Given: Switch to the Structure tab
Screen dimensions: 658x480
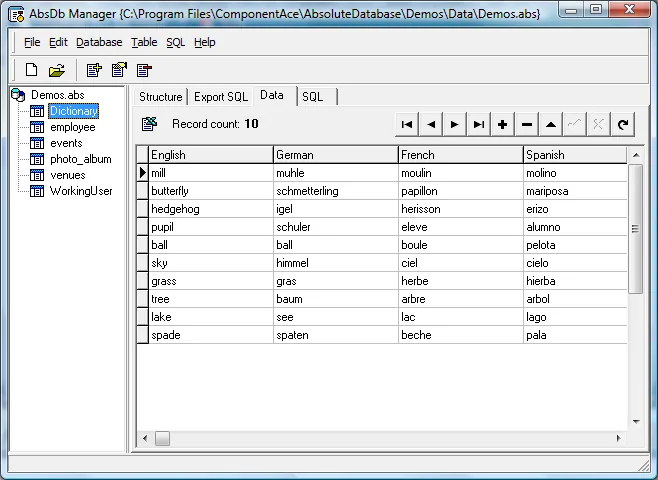Looking at the screenshot, I should (160, 97).
